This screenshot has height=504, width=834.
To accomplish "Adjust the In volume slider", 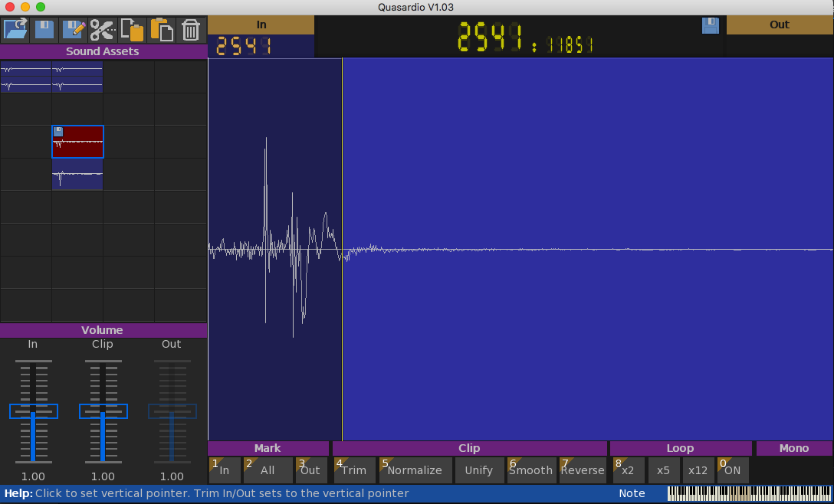I will [x=34, y=411].
